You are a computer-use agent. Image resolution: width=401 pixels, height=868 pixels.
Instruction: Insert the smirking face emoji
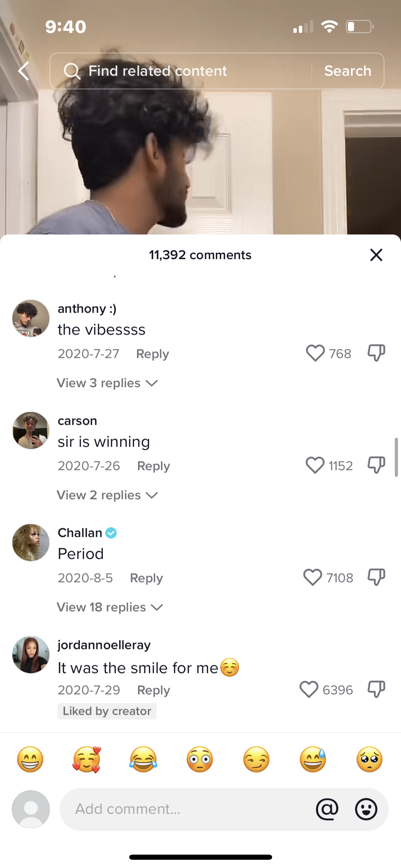point(256,759)
